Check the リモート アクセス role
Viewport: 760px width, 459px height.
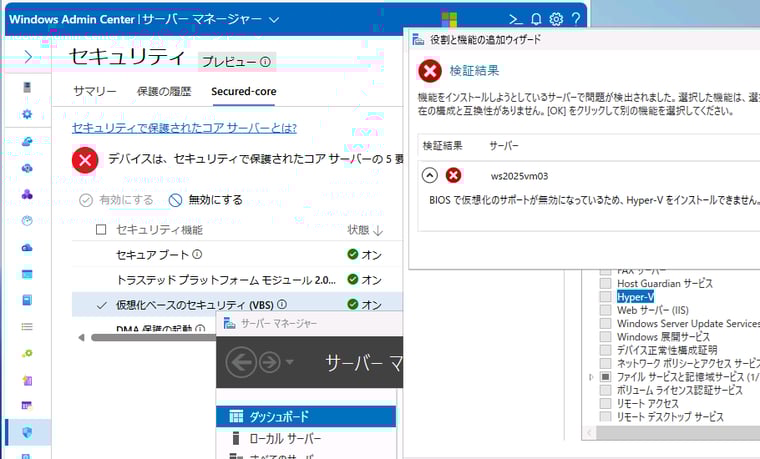(605, 403)
